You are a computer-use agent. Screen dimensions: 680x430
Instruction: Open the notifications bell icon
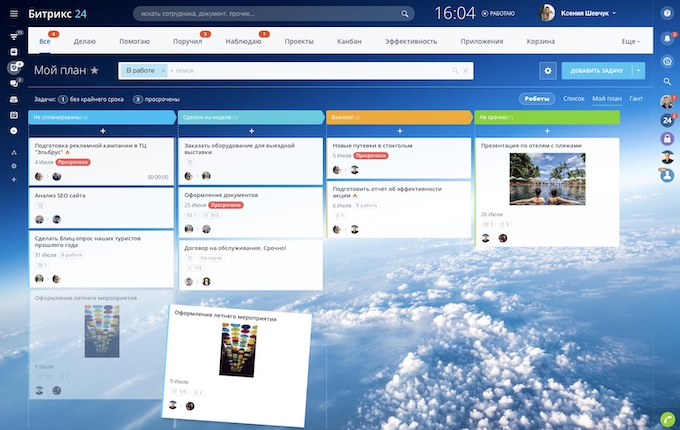point(667,37)
